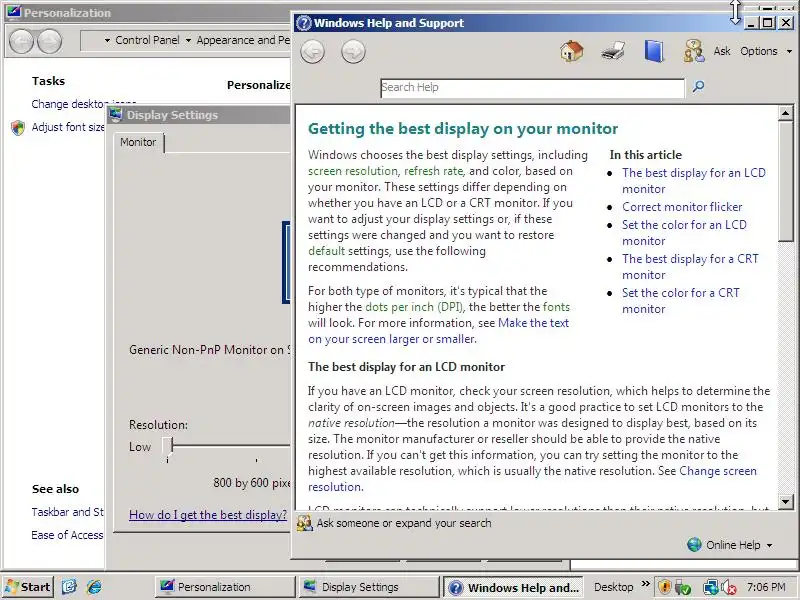Click the Help scrollbar up arrow
800x600 pixels.
pos(785,113)
